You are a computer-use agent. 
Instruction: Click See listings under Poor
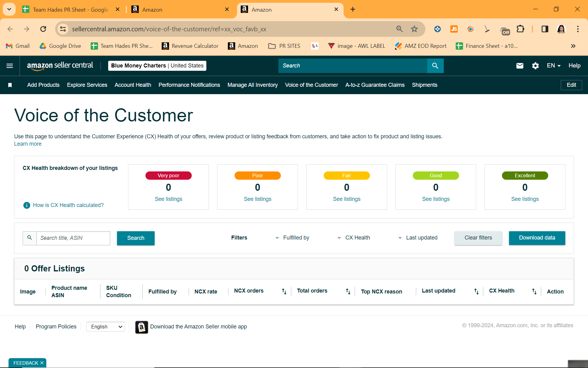(258, 199)
